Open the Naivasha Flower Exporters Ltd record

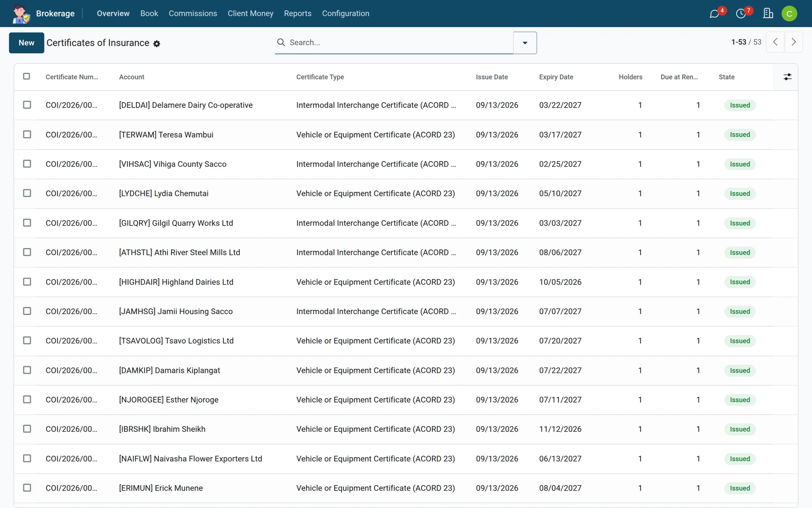pos(190,458)
